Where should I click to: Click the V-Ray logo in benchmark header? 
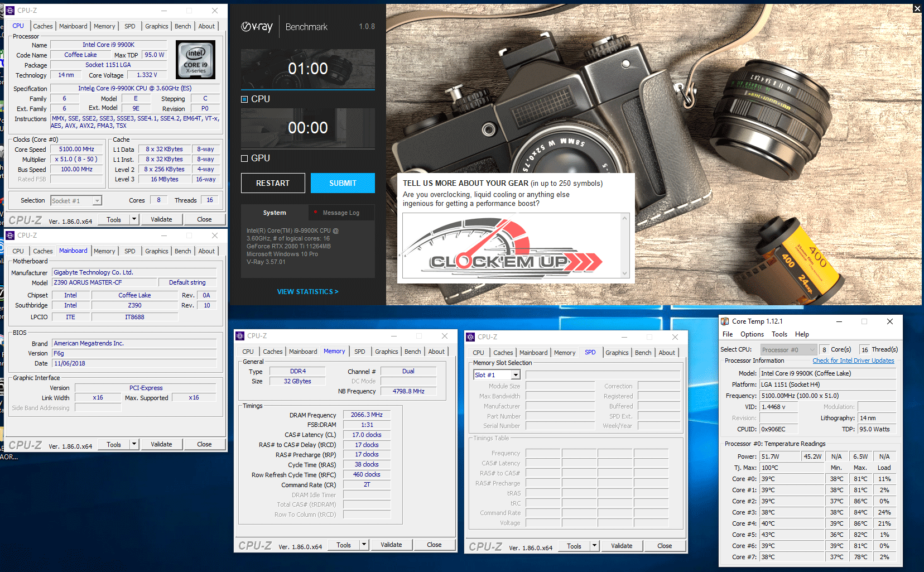click(x=257, y=27)
